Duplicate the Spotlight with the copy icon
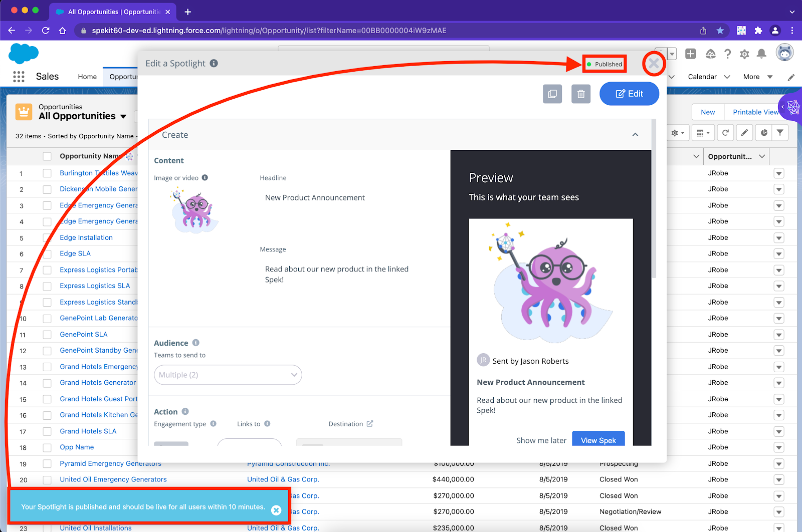Viewport: 802px width, 532px height. (x=552, y=94)
